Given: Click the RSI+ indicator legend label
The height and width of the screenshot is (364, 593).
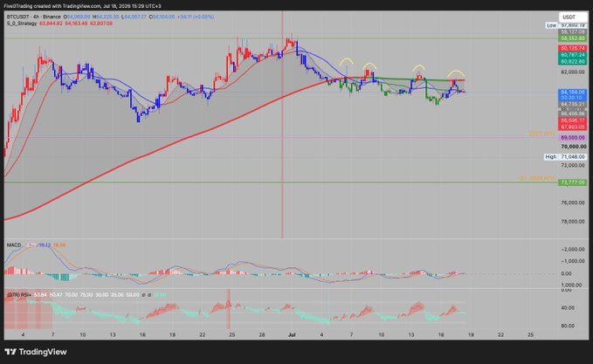Looking at the screenshot, I should 19,294.
